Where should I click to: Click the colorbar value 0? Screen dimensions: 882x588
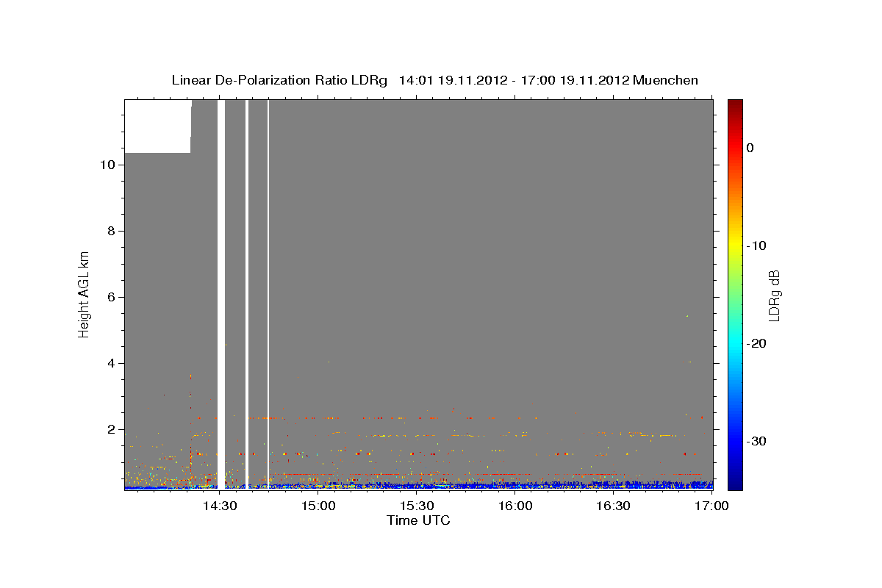click(750, 148)
